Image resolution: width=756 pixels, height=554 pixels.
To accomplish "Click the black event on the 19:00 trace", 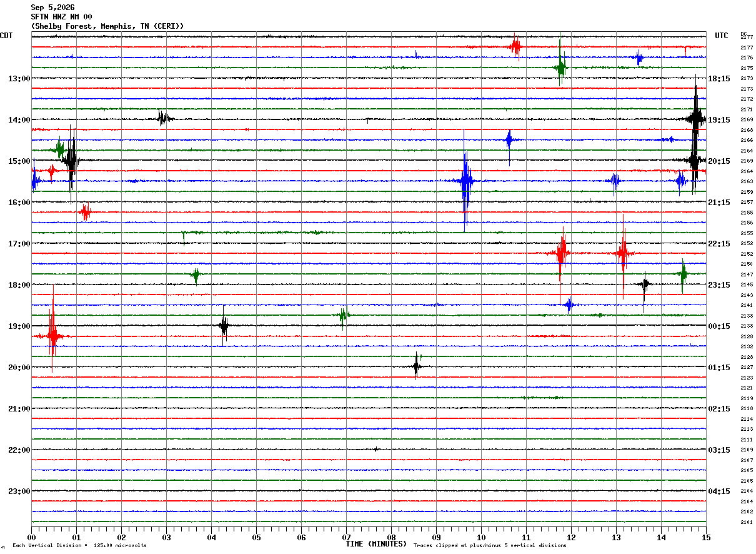I will tap(224, 325).
